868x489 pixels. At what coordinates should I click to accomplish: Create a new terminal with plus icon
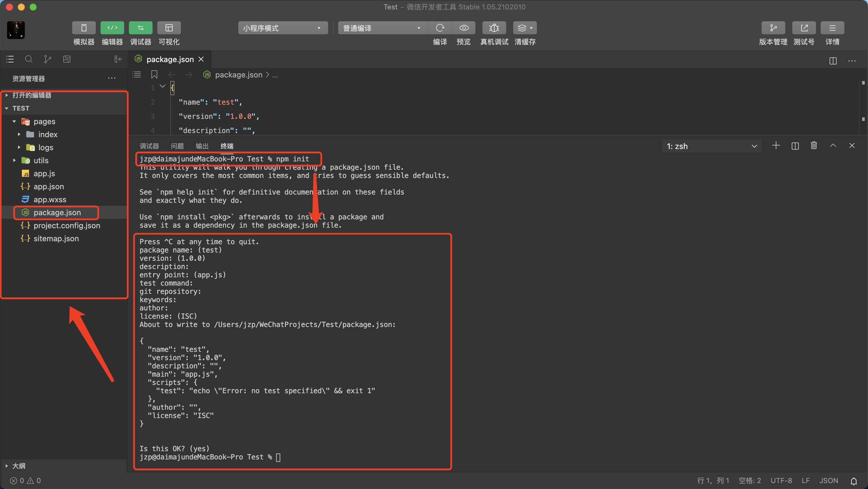(776, 145)
